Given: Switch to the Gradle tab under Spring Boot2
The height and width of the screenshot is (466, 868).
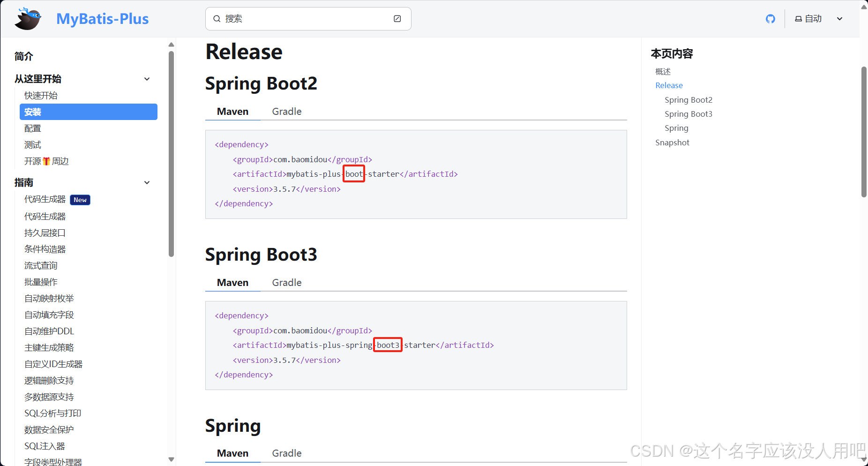Looking at the screenshot, I should click(286, 111).
